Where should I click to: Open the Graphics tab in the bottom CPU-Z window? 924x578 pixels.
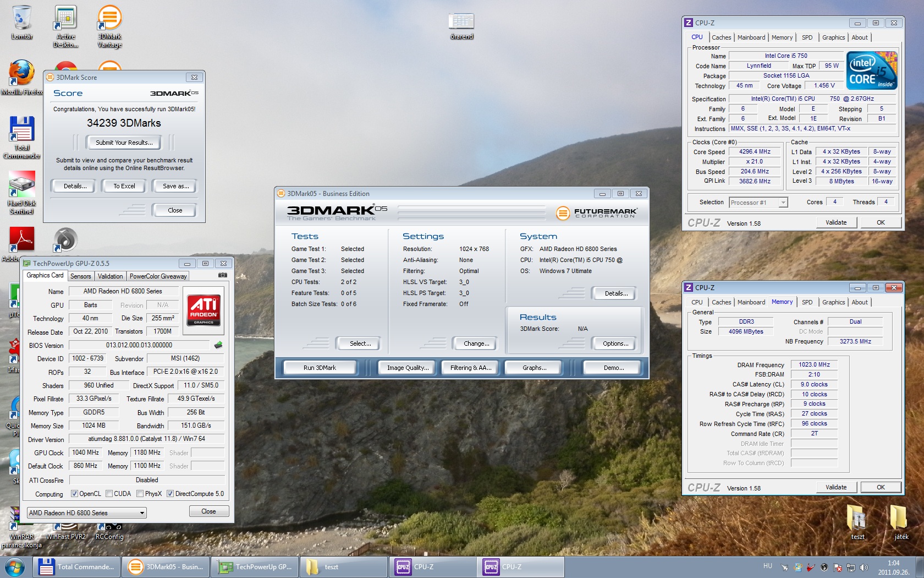point(833,302)
